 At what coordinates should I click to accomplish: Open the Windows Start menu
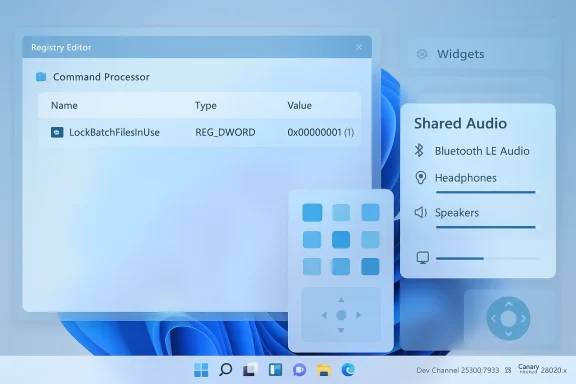(201, 370)
